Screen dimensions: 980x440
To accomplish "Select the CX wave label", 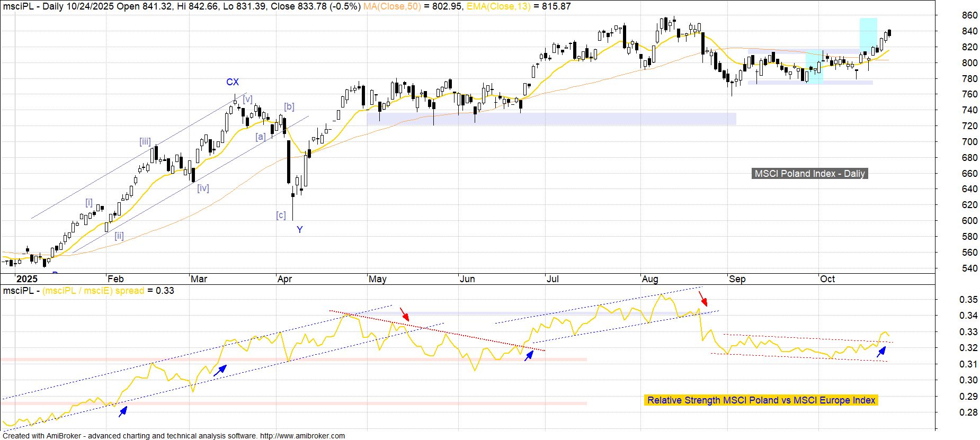I will [x=233, y=82].
